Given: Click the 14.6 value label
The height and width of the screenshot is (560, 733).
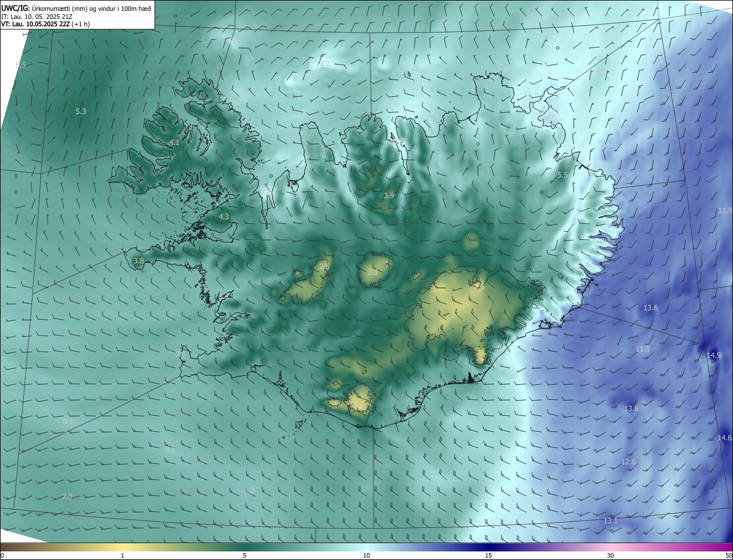Looking at the screenshot, I should coord(724,437).
